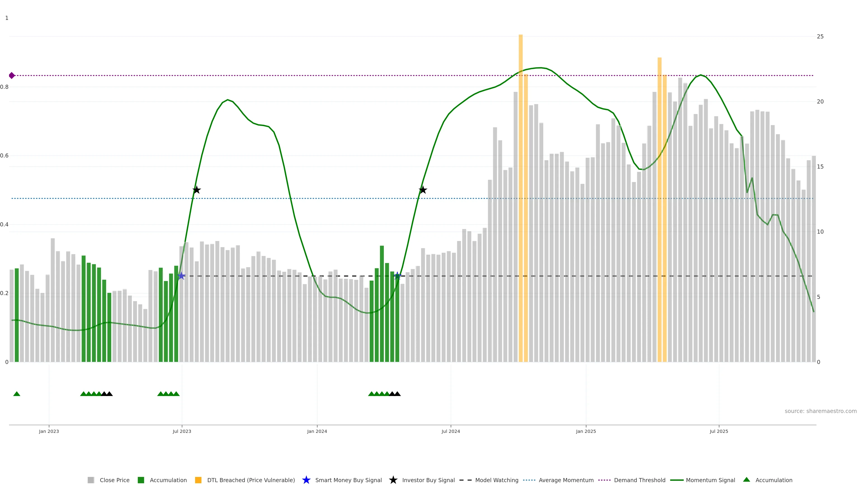The image size is (868, 488).
Task: Toggle the Momentum Signal legend entry
Action: pos(710,480)
